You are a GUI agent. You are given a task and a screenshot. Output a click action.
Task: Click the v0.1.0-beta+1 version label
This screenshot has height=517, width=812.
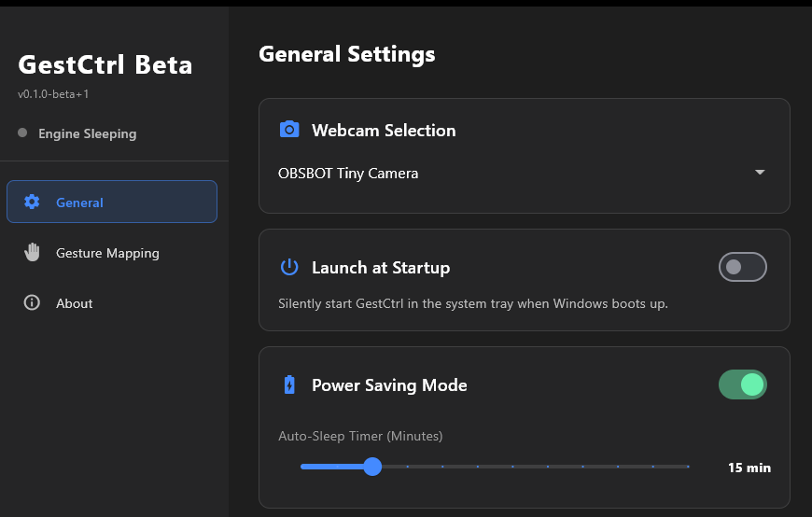[x=53, y=93]
